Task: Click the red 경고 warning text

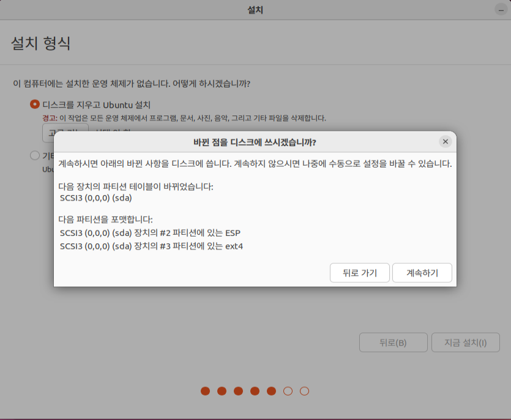Action: pos(50,118)
